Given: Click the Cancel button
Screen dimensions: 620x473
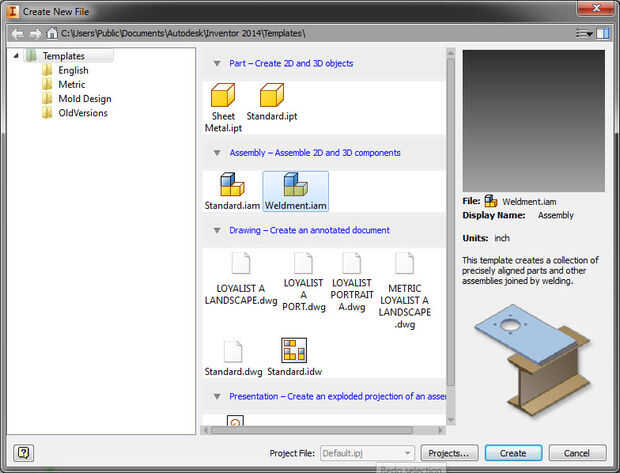Looking at the screenshot, I should [577, 453].
